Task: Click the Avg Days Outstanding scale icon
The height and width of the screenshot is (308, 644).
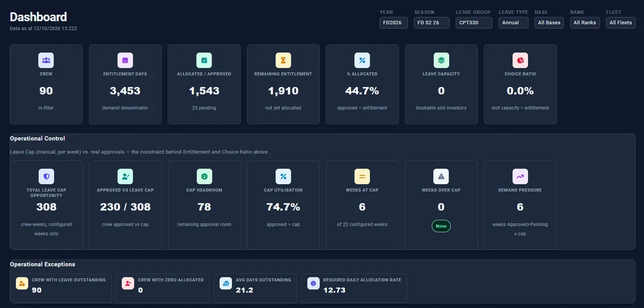Action: coord(226,283)
